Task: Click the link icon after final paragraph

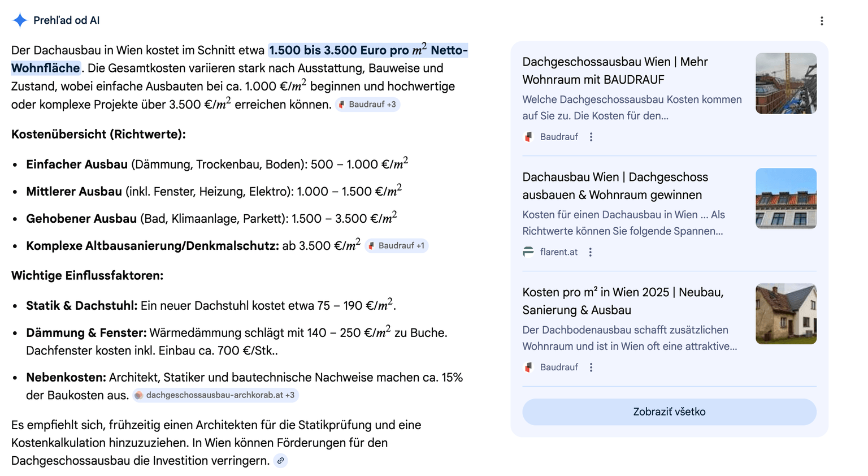Action: pyautogui.click(x=280, y=461)
